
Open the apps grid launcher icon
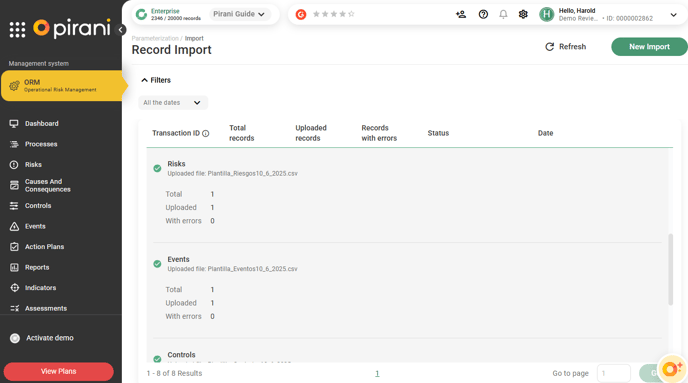(x=17, y=29)
